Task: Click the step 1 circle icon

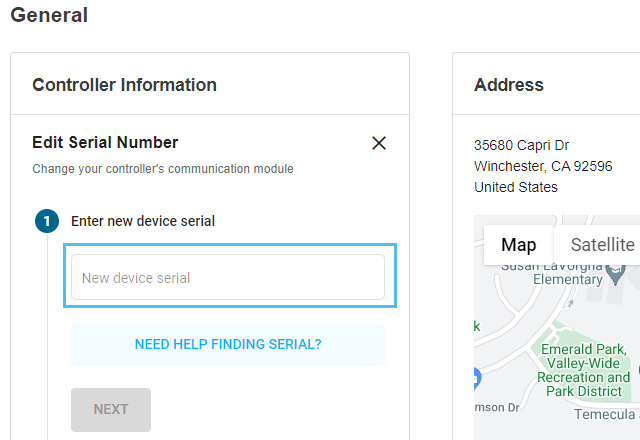Action: coord(47,221)
